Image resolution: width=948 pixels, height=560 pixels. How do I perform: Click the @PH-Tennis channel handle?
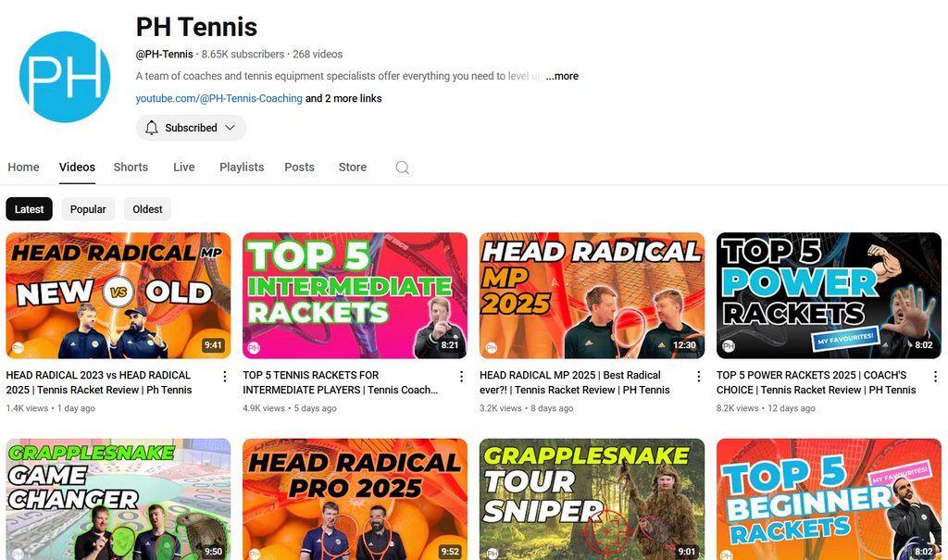165,55
